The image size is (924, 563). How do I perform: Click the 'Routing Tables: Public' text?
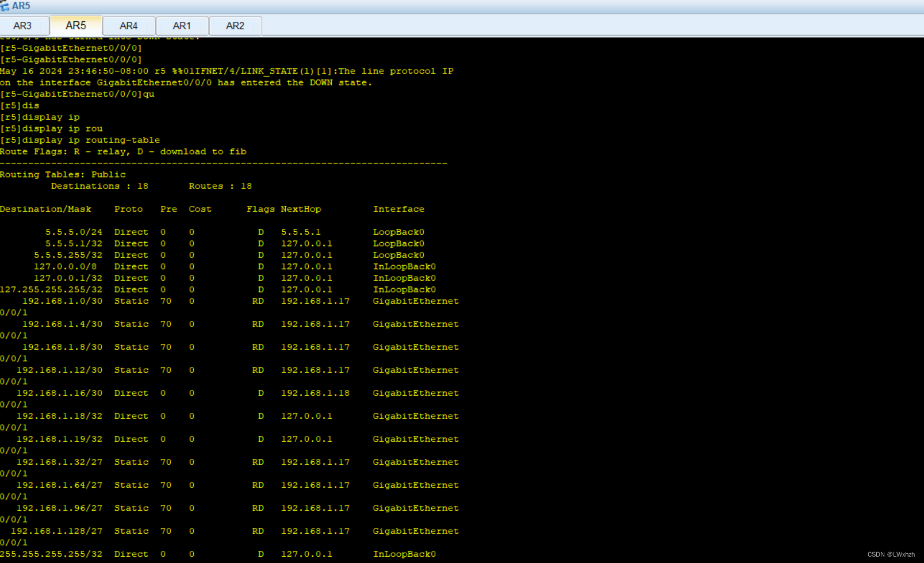63,175
